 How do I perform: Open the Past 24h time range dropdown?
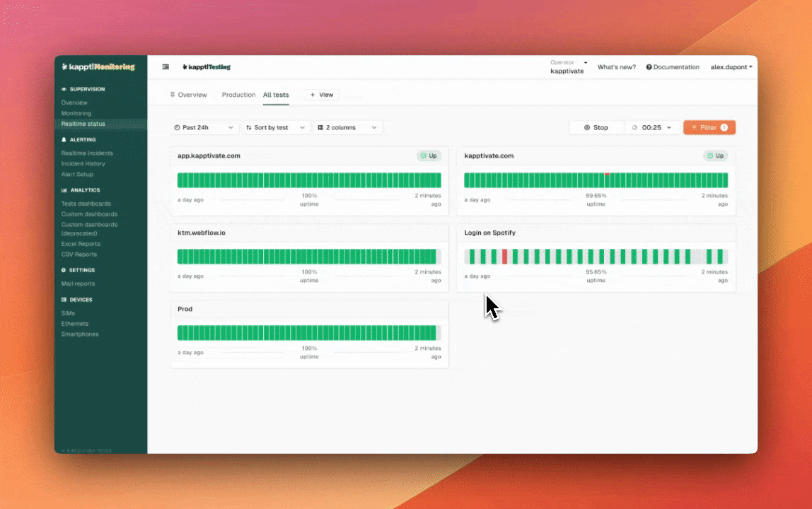click(204, 127)
